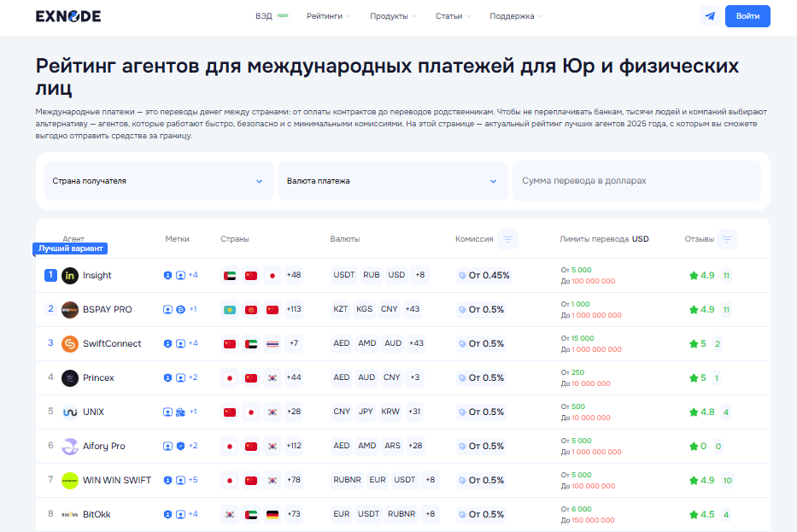Expand +48 more countries for Insight
This screenshot has width=797, height=532.
294,275
